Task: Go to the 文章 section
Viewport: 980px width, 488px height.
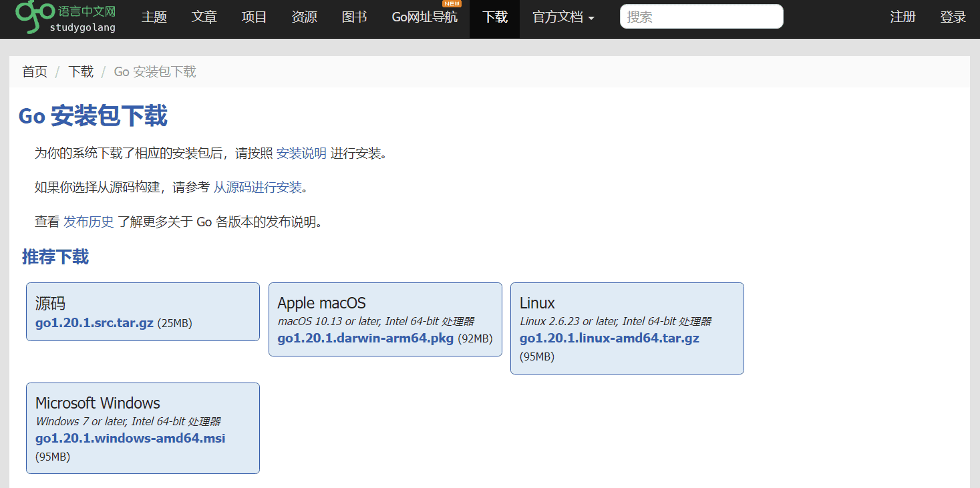Action: pyautogui.click(x=204, y=17)
